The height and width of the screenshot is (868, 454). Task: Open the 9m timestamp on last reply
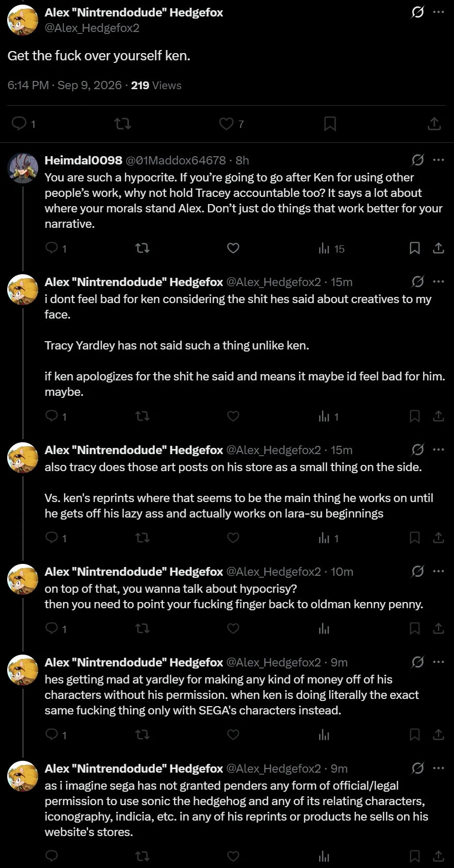(x=339, y=769)
